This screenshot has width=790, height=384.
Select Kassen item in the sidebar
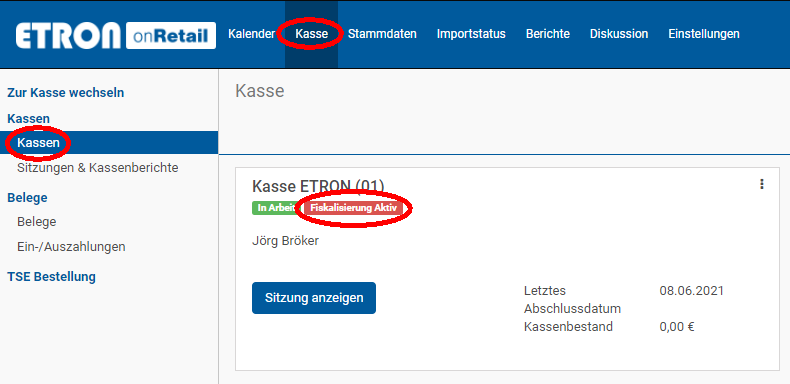click(x=109, y=143)
